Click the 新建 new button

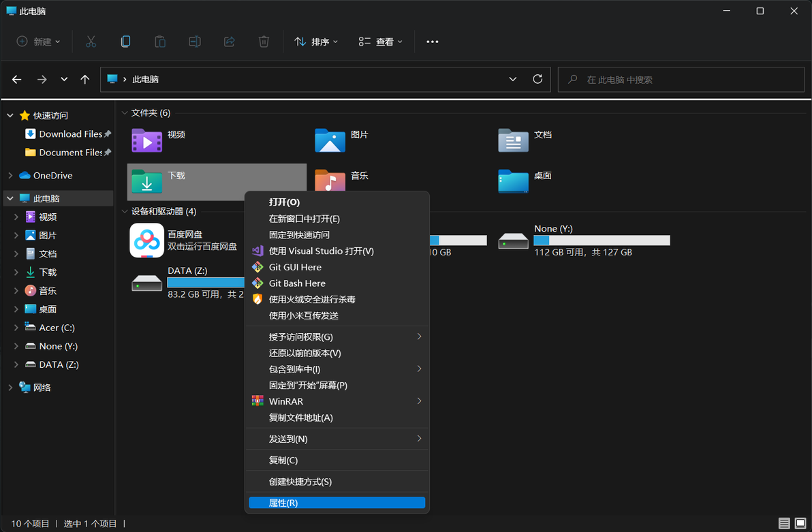38,42
